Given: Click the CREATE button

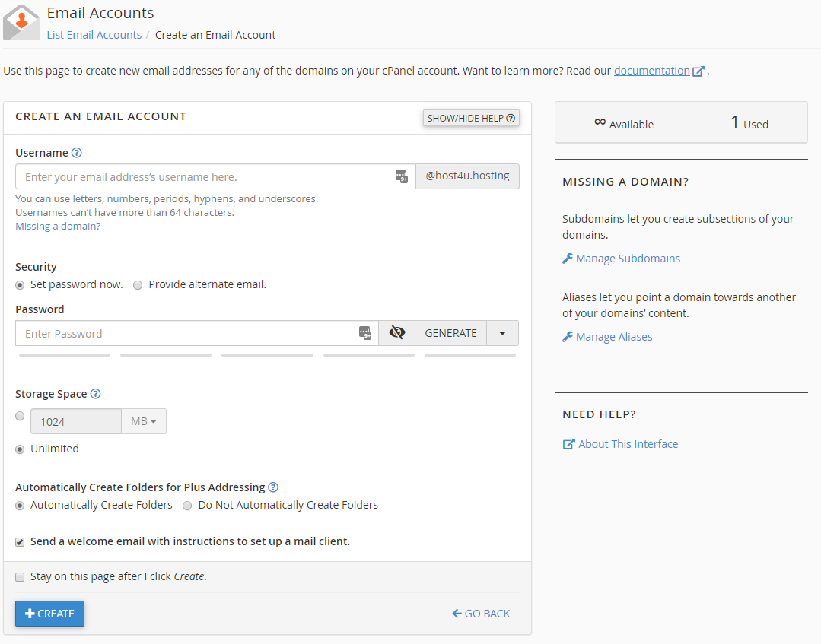Looking at the screenshot, I should (x=49, y=614).
